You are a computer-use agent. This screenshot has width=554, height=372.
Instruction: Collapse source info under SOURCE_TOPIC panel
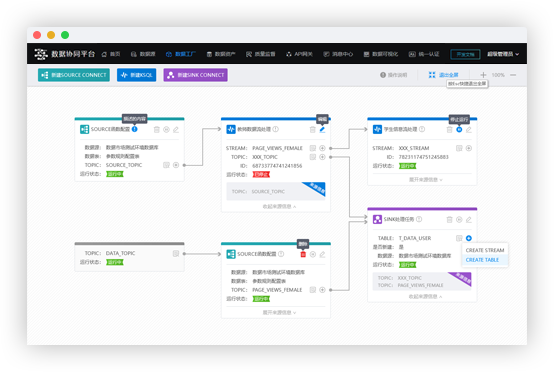click(x=279, y=206)
